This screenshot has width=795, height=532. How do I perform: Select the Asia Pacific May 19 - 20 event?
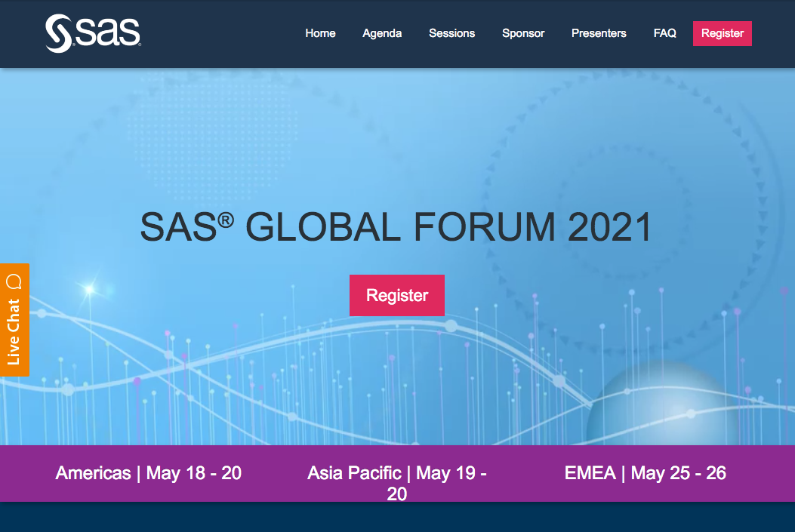click(x=397, y=483)
